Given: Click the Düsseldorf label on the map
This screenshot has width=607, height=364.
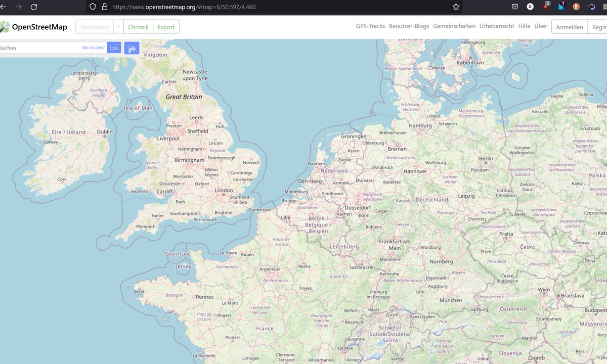Looking at the screenshot, I should tap(358, 208).
